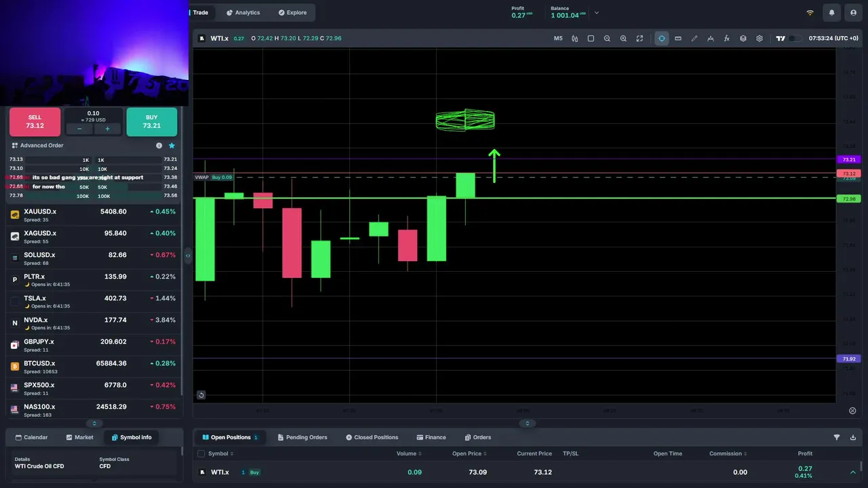Image resolution: width=868 pixels, height=488 pixels.
Task: Collapse the left sidebar panel handle
Action: pyautogui.click(x=188, y=256)
